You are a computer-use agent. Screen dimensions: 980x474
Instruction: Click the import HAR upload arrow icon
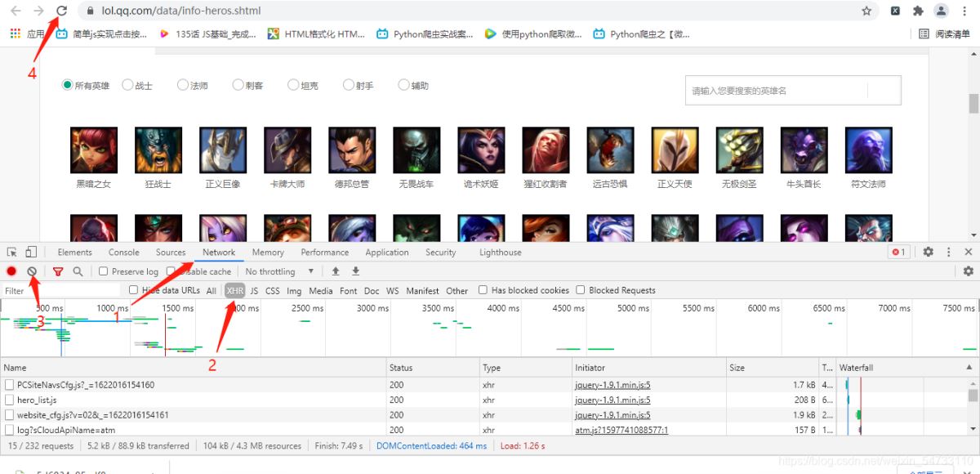click(x=336, y=271)
